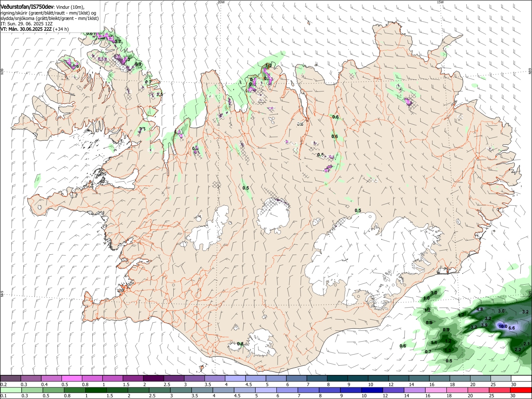Click the pale green 0.1–0.3 rain swatch
The image size is (532, 399).
tap(11, 390)
